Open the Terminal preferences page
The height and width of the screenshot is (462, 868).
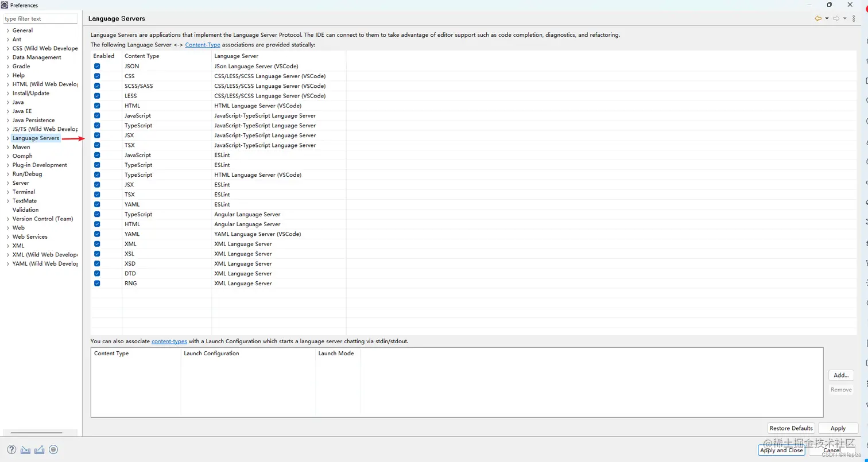point(24,192)
